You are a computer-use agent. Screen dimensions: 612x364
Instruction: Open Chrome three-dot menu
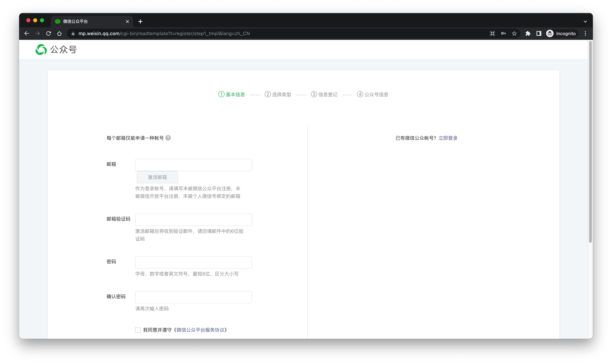pos(585,34)
